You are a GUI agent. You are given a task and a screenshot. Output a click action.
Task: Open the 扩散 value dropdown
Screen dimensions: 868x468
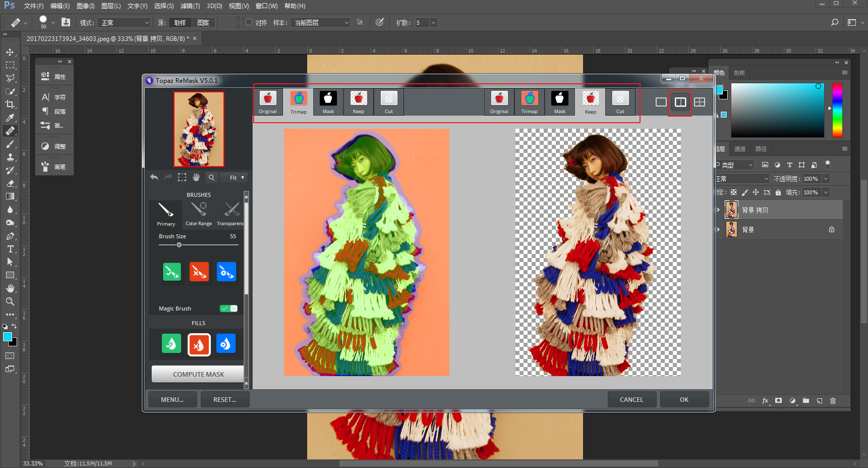click(x=433, y=23)
